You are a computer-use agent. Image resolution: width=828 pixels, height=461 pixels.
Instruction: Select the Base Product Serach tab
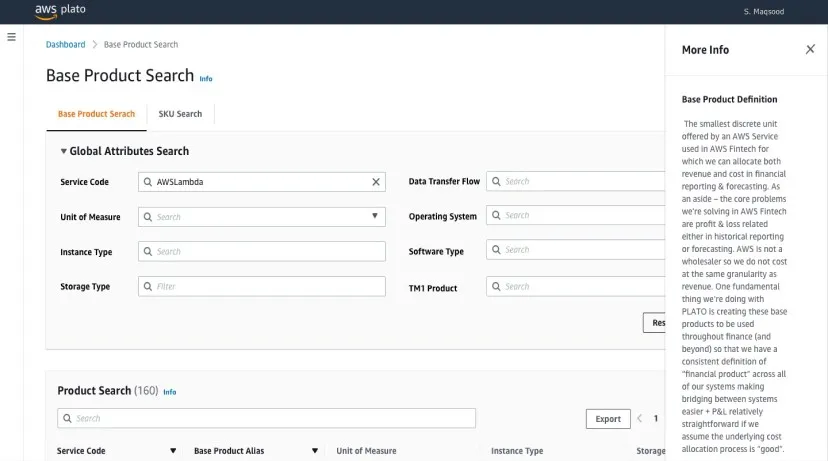[96, 114]
